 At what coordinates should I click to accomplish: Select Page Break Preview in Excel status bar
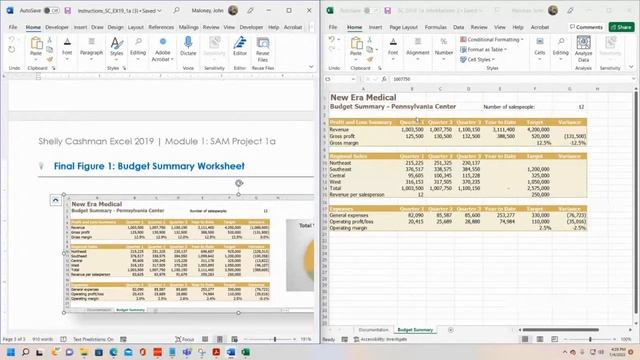tap(554, 339)
